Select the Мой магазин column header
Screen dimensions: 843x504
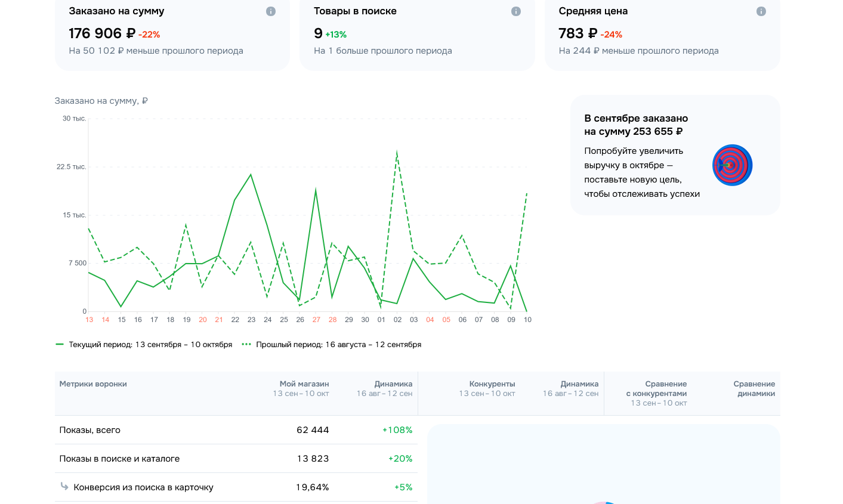coord(304,384)
